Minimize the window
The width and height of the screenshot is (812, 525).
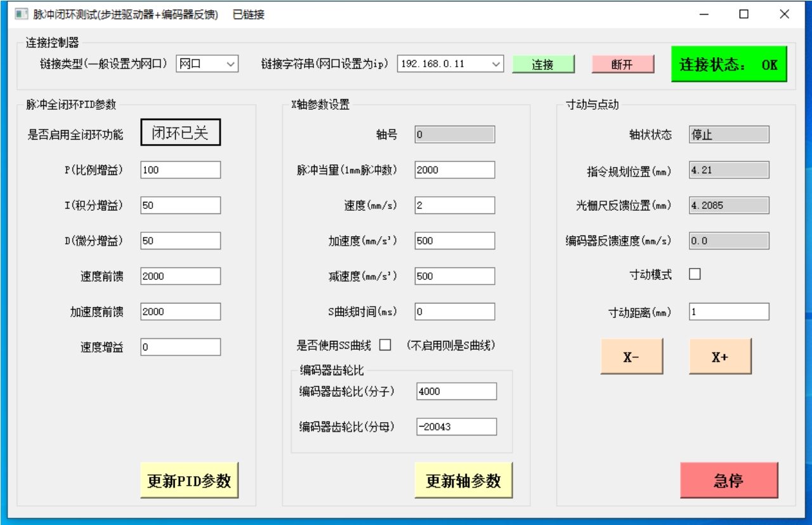(704, 14)
